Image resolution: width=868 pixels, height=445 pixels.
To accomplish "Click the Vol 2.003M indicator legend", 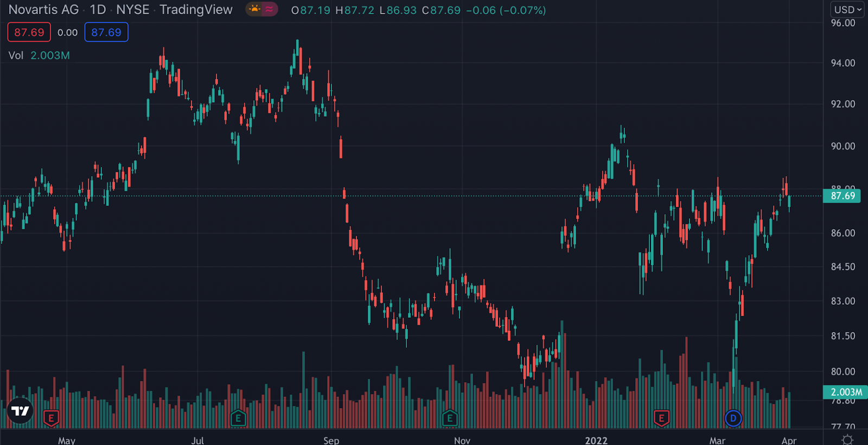I will [39, 55].
